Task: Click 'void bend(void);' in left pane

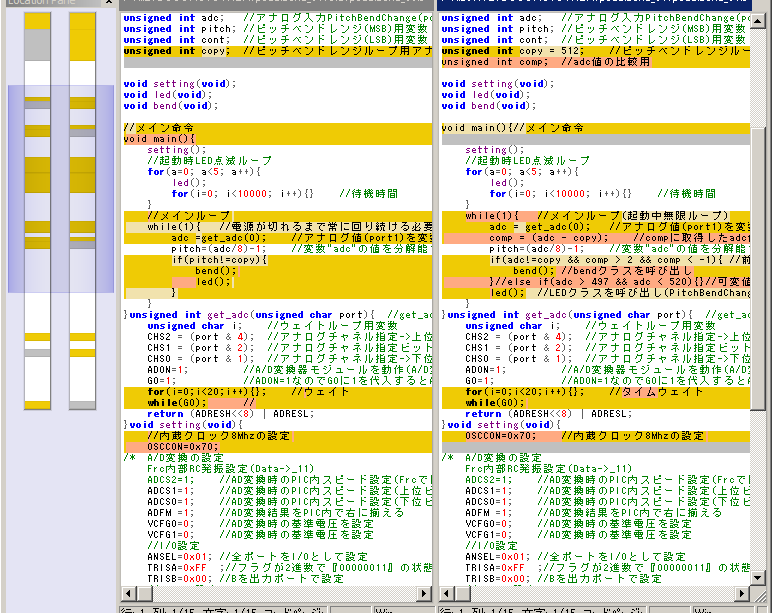Action: point(171,106)
